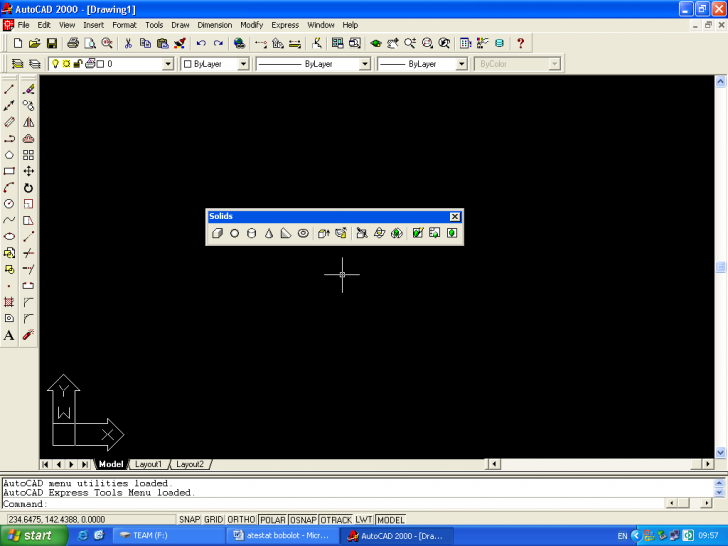728x546 pixels.
Task: Select the Erase modify tool
Action: tap(28, 89)
